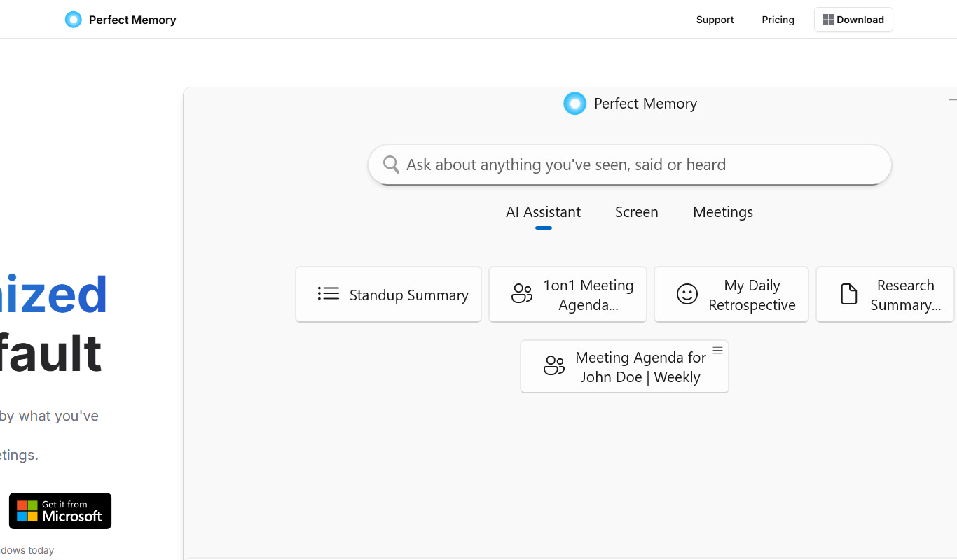Open the Research Summary card
Viewport: 957px width, 560px height.
(885, 294)
